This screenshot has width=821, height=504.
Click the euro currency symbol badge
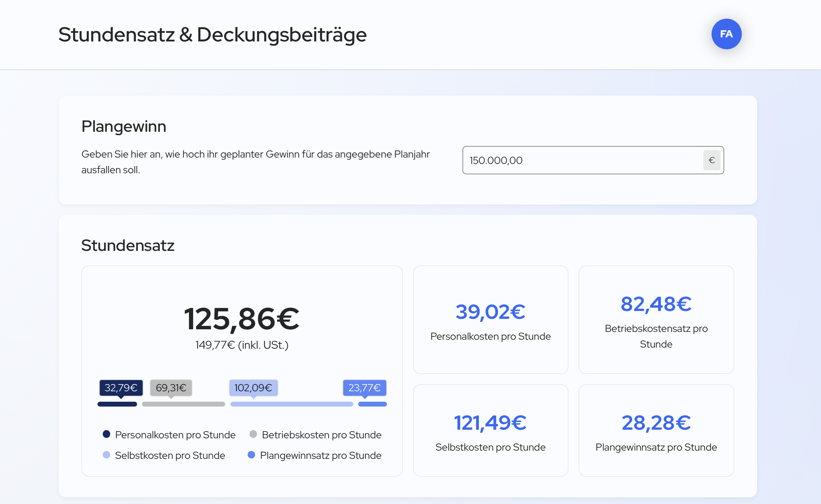(x=712, y=160)
